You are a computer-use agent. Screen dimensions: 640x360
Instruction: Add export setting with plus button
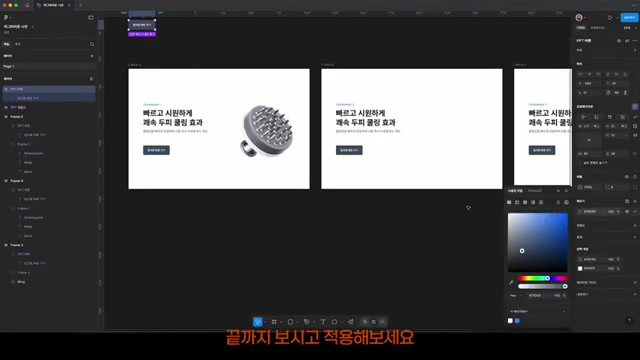635,294
